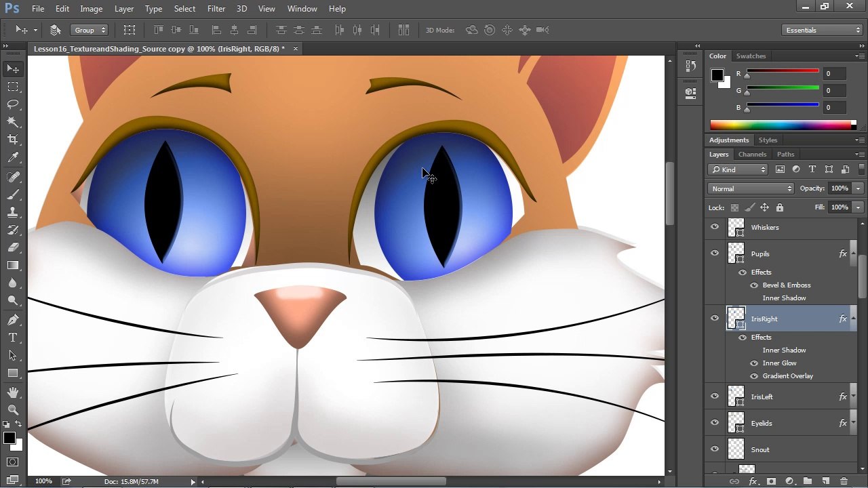
Task: Select the Hand tool
Action: click(x=13, y=392)
